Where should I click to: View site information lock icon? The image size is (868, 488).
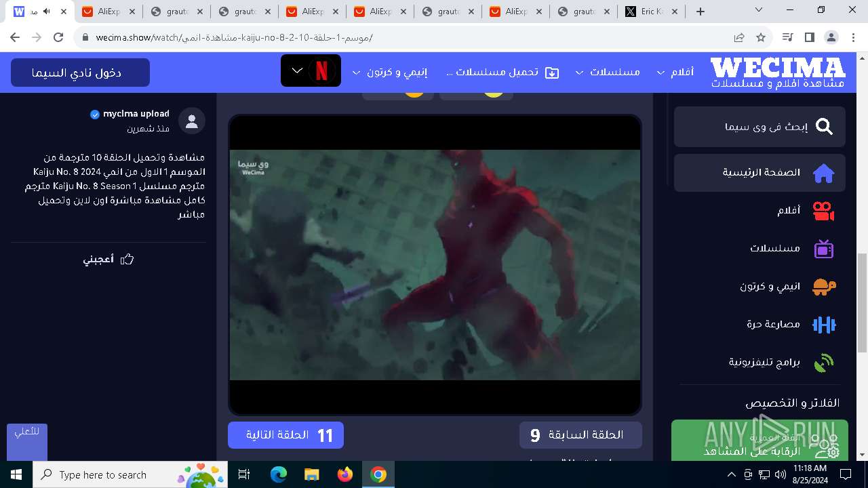pos(85,37)
